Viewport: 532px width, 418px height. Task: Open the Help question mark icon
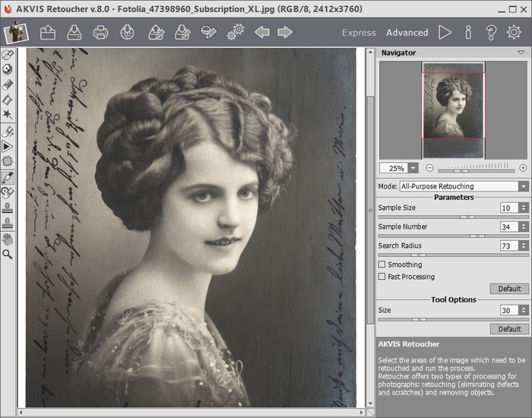(x=491, y=33)
